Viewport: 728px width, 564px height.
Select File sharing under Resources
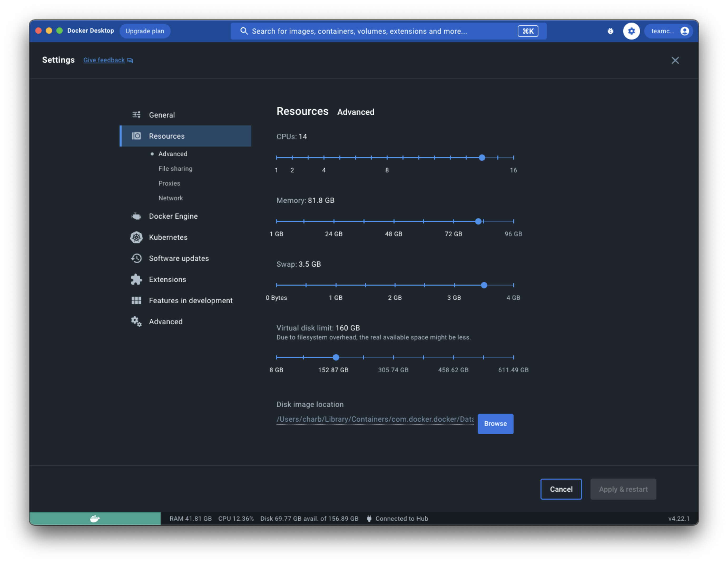coord(175,168)
